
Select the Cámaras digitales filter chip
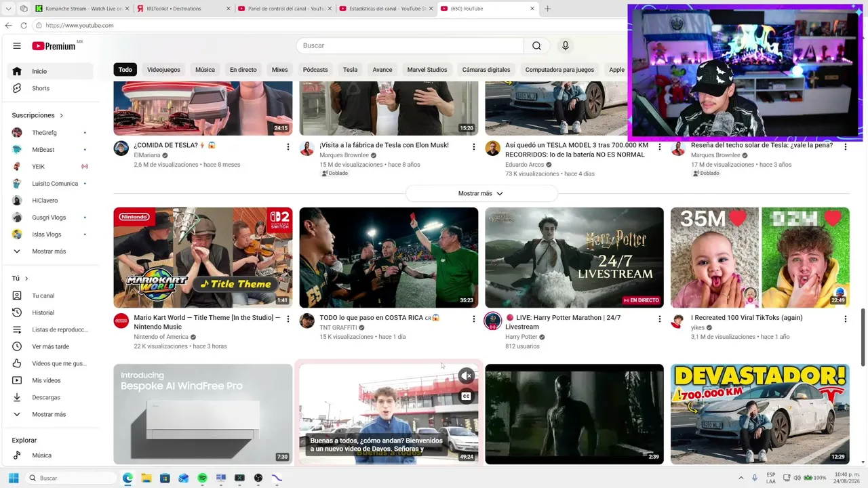tap(486, 70)
